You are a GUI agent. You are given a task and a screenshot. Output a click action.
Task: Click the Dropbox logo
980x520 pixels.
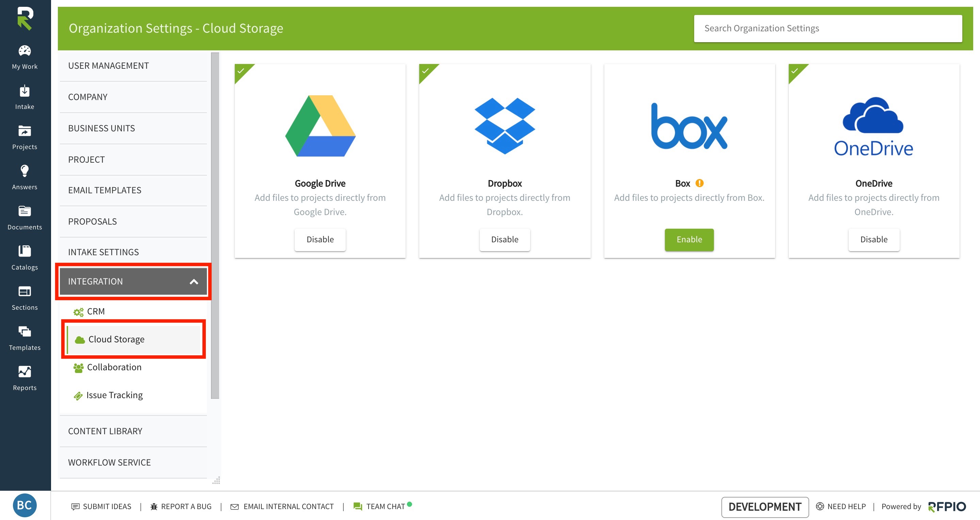click(x=505, y=126)
